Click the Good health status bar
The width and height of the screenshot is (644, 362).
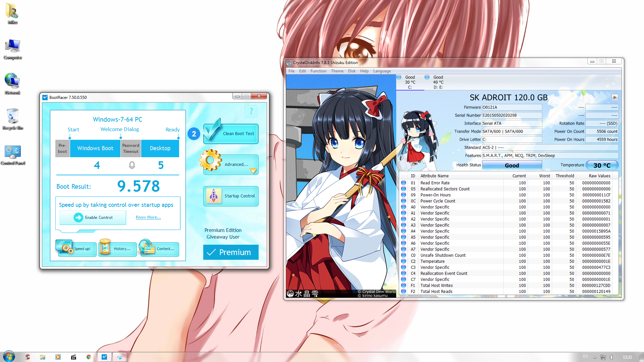click(512, 165)
